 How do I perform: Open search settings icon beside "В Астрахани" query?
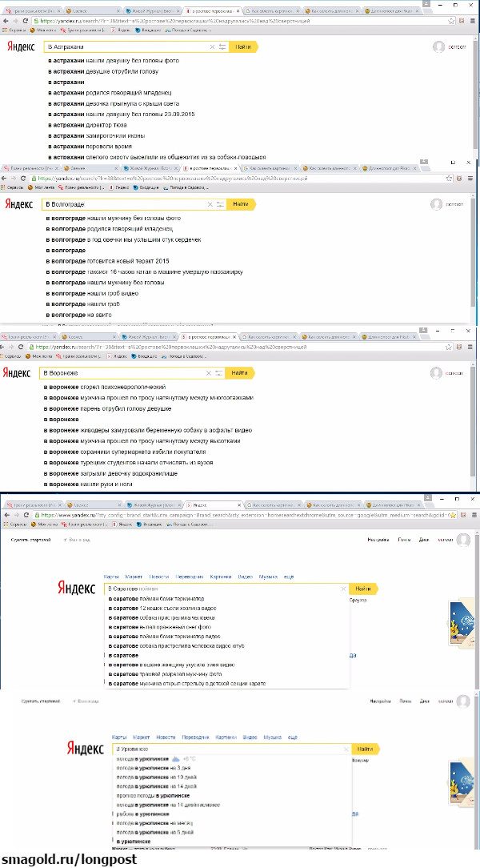click(222, 47)
